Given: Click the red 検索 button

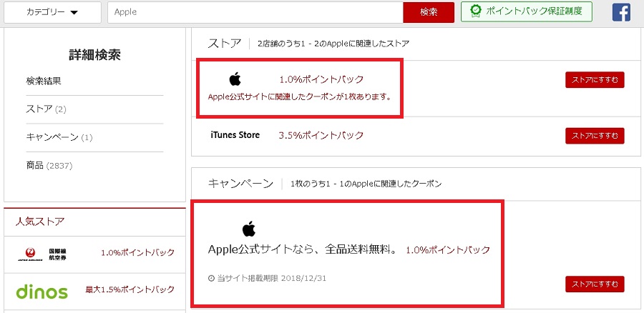Looking at the screenshot, I should pyautogui.click(x=429, y=12).
